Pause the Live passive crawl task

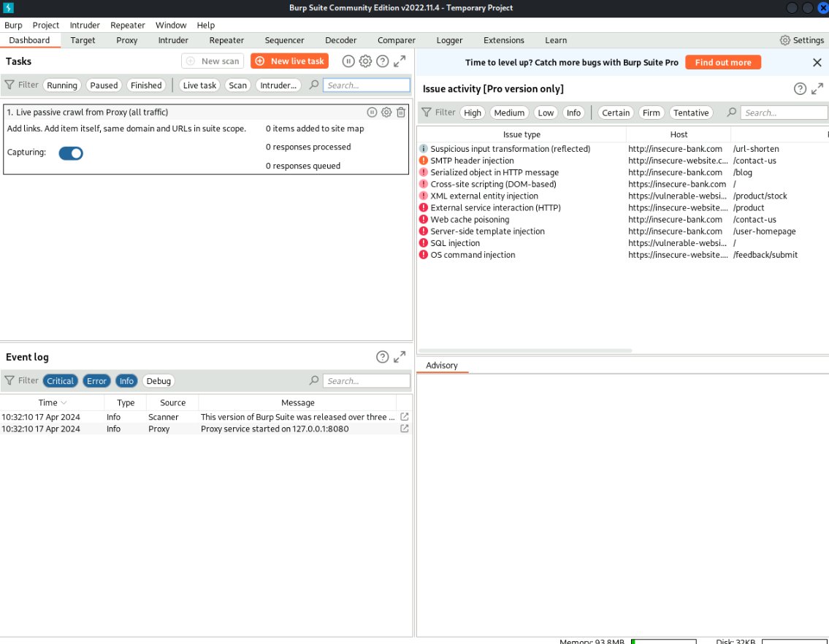click(x=373, y=112)
